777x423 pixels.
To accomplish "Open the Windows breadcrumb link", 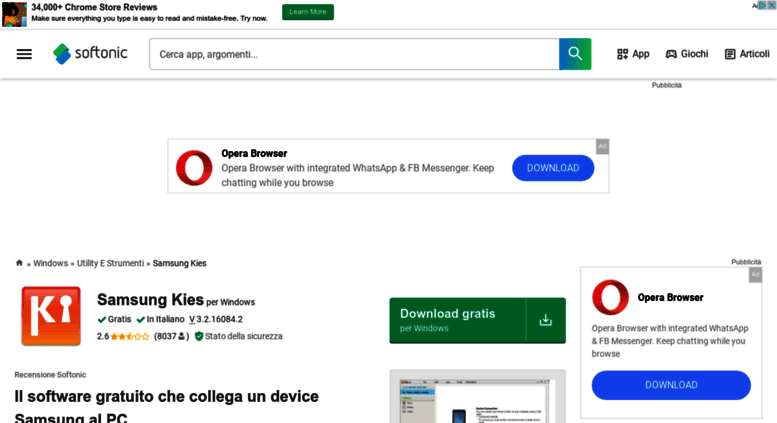I will [x=51, y=263].
